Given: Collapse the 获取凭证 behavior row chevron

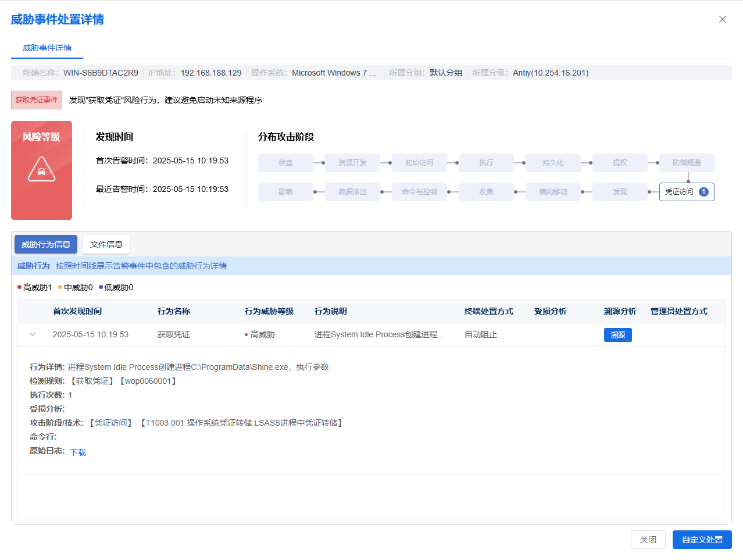Looking at the screenshot, I should 33,334.
